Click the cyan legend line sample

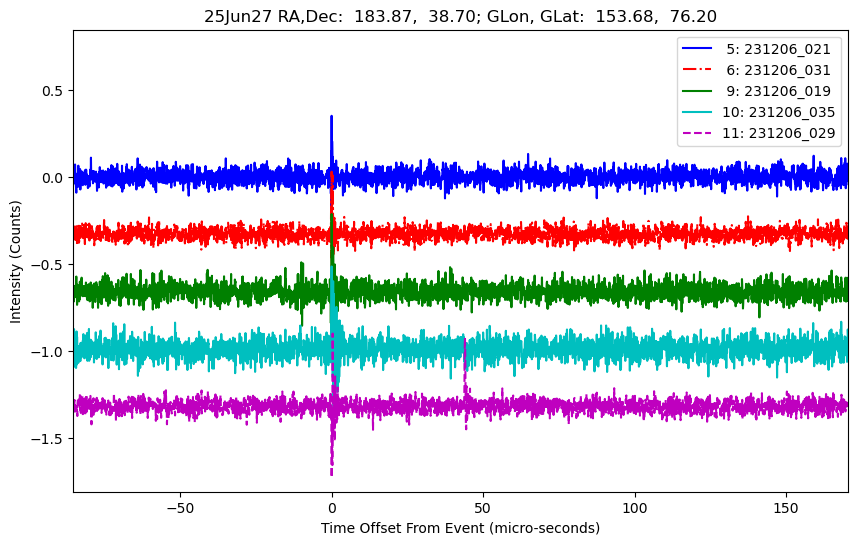pyautogui.click(x=697, y=112)
